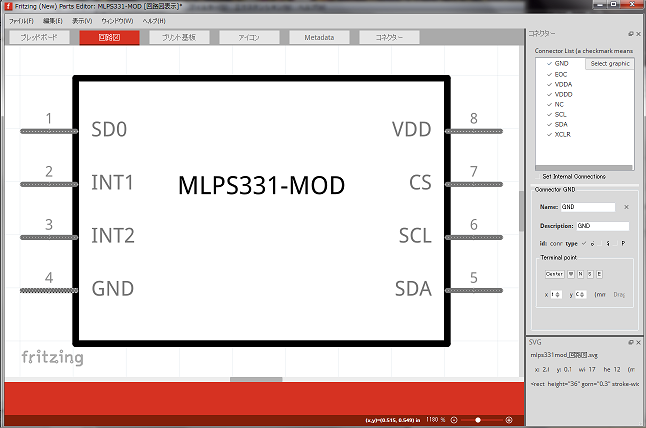646x428 pixels.
Task: Select the red 回路図 schematic tab
Action: pos(109,37)
